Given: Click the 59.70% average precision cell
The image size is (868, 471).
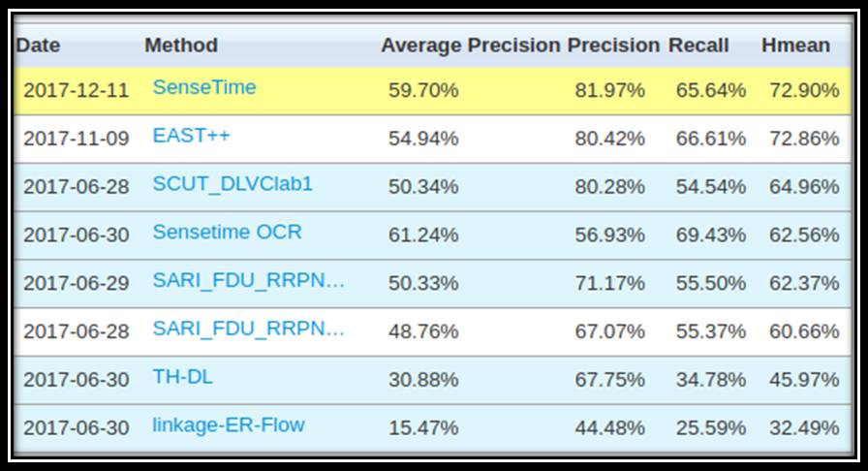Looking at the screenshot, I should pos(423,90).
